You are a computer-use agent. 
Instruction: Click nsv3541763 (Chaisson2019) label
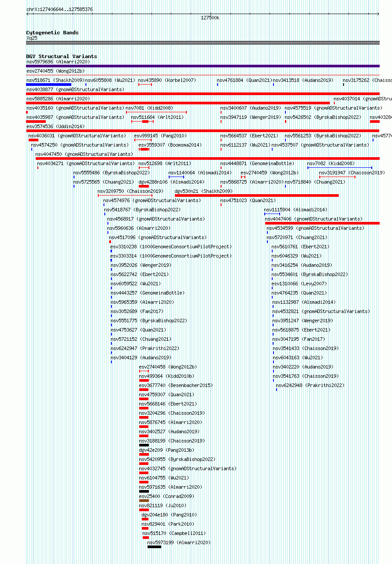pyautogui.click(x=306, y=376)
